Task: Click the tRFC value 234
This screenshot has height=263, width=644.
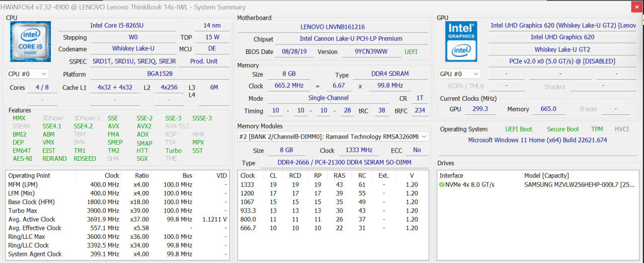Action: tap(419, 111)
